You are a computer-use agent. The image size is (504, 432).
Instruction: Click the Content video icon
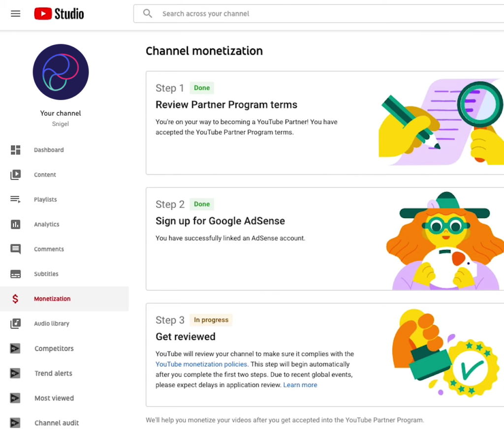click(x=15, y=175)
